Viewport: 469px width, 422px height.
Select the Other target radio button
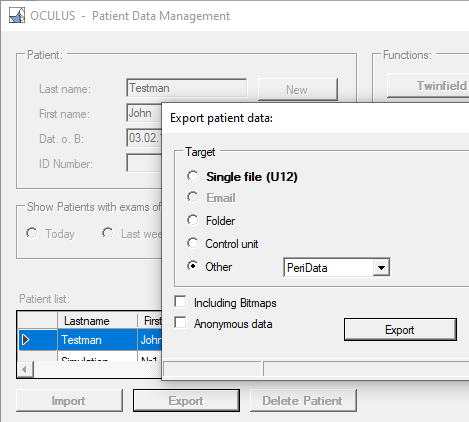click(x=193, y=266)
